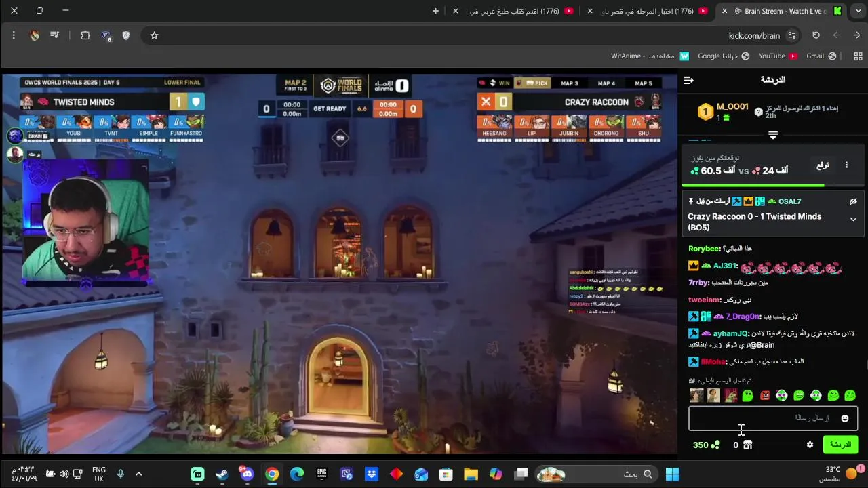Collapse the chat panel with the arrow icon
This screenshot has height=488, width=868.
point(688,80)
